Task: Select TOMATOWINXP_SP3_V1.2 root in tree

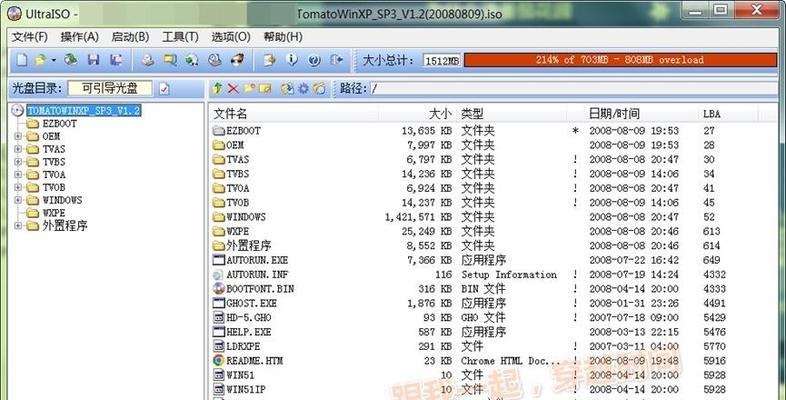Action: (84, 111)
